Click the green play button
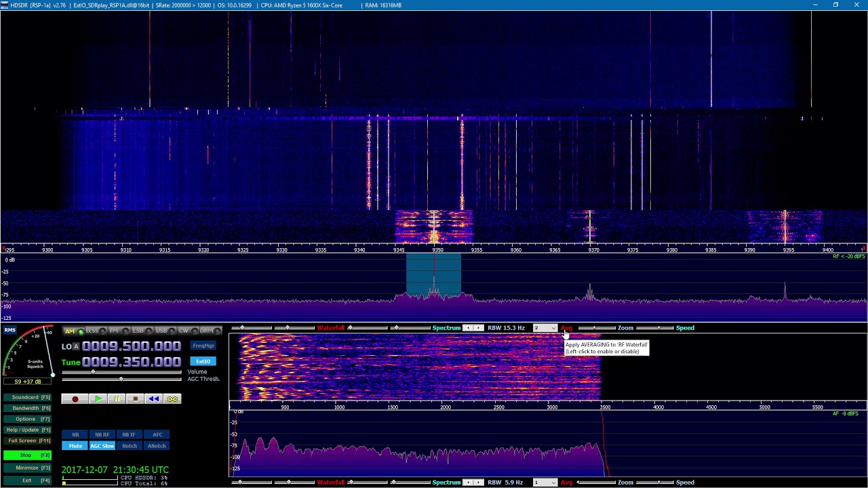The height and width of the screenshot is (488, 868). coord(98,399)
